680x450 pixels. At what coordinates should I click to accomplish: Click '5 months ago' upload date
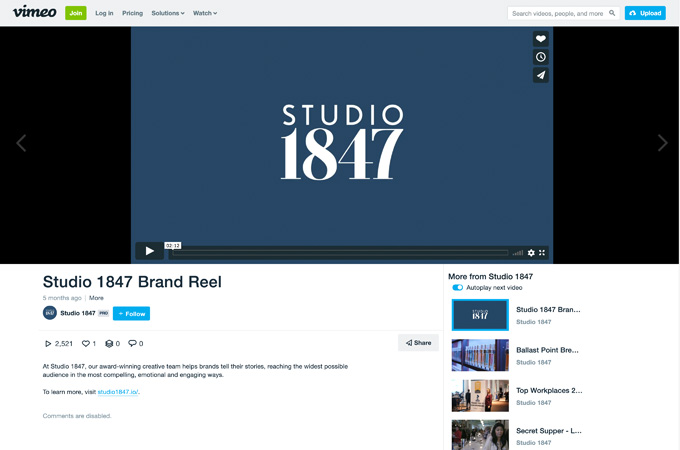[x=62, y=298]
